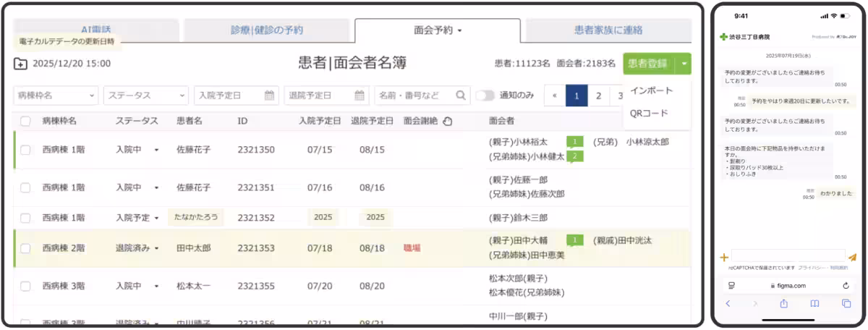Open calendar icon for 退院予定日 filter
This screenshot has height=330, width=868.
click(x=359, y=96)
